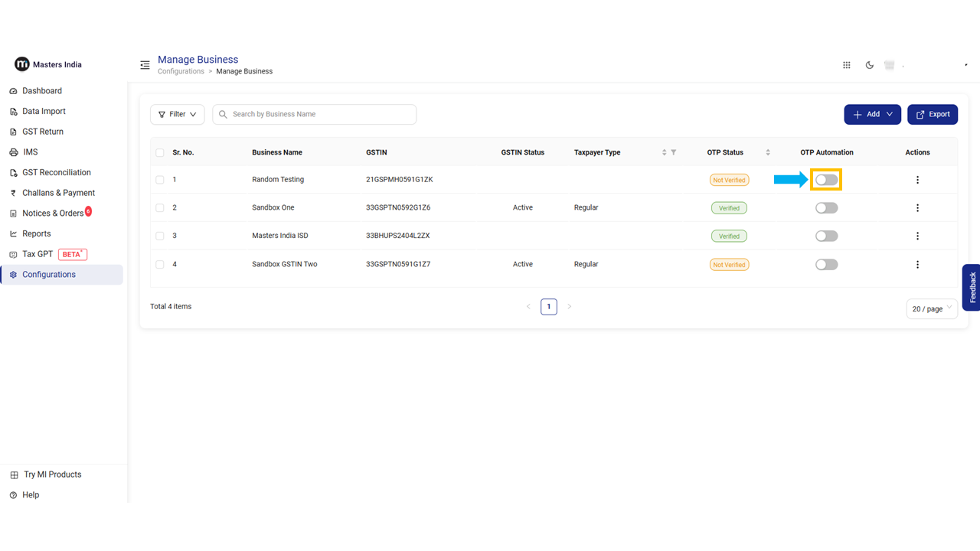Tick the checkbox for Sandbox One row
The height and width of the screenshot is (551, 980).
160,208
